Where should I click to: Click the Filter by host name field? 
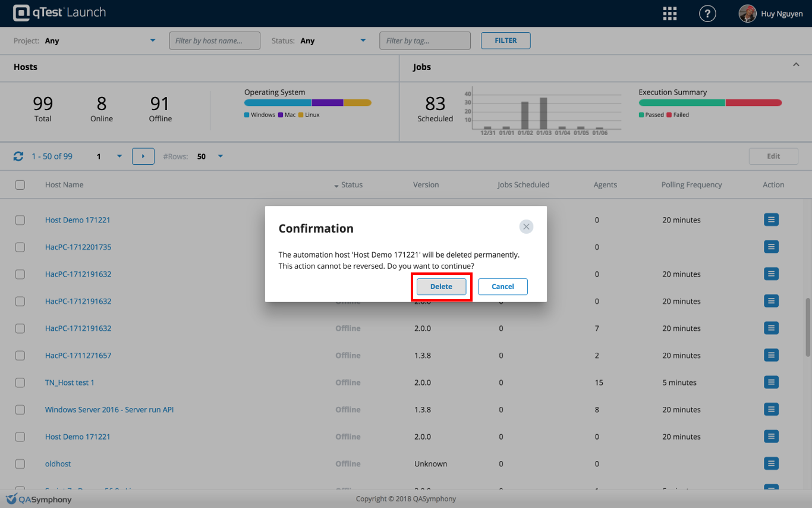point(215,41)
